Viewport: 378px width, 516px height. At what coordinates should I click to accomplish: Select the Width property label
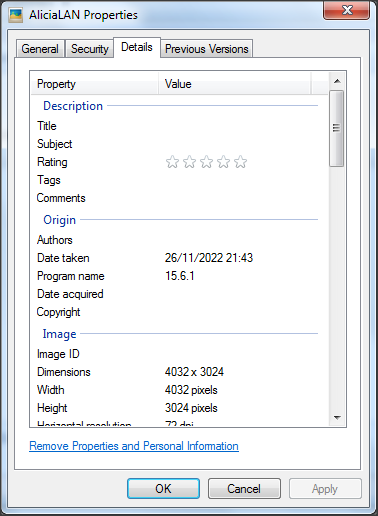point(51,390)
